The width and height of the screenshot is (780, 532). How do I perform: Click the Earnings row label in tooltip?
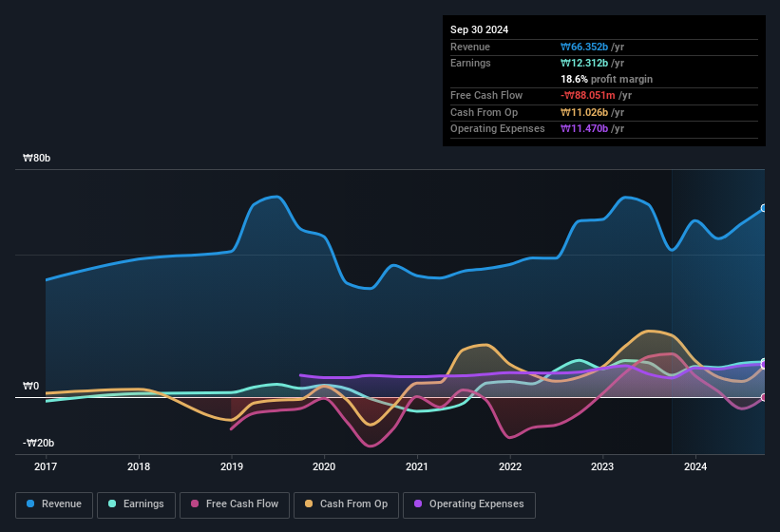click(x=470, y=63)
